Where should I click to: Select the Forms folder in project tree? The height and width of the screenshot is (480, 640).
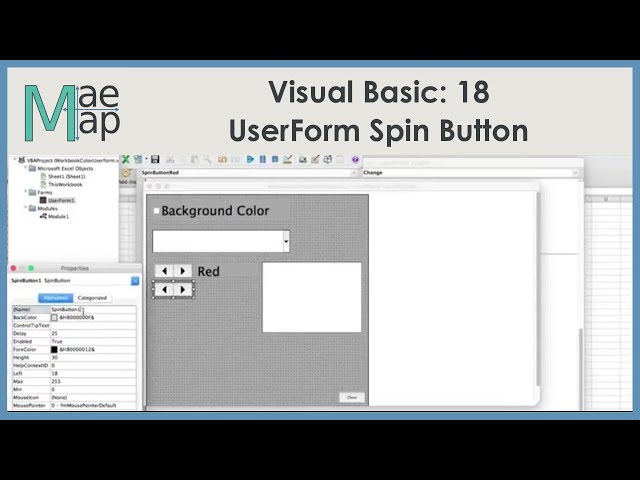[45, 192]
